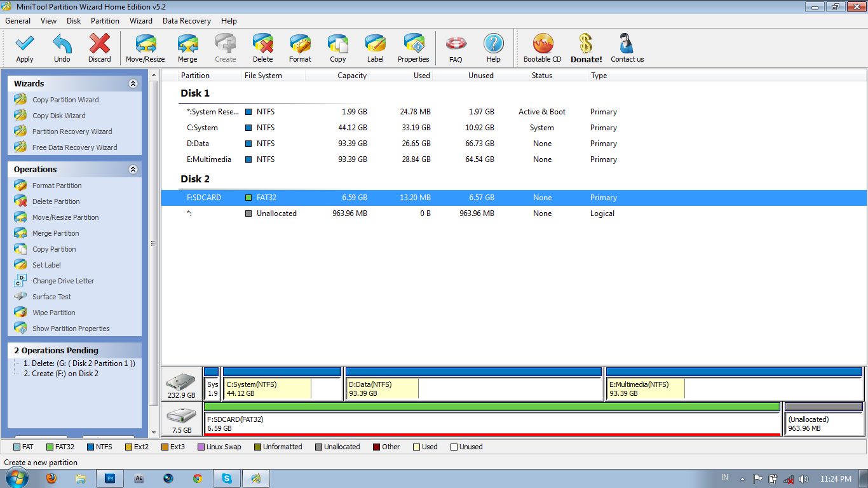868x488 pixels.
Task: Click the Capacity column header
Action: coord(337,76)
